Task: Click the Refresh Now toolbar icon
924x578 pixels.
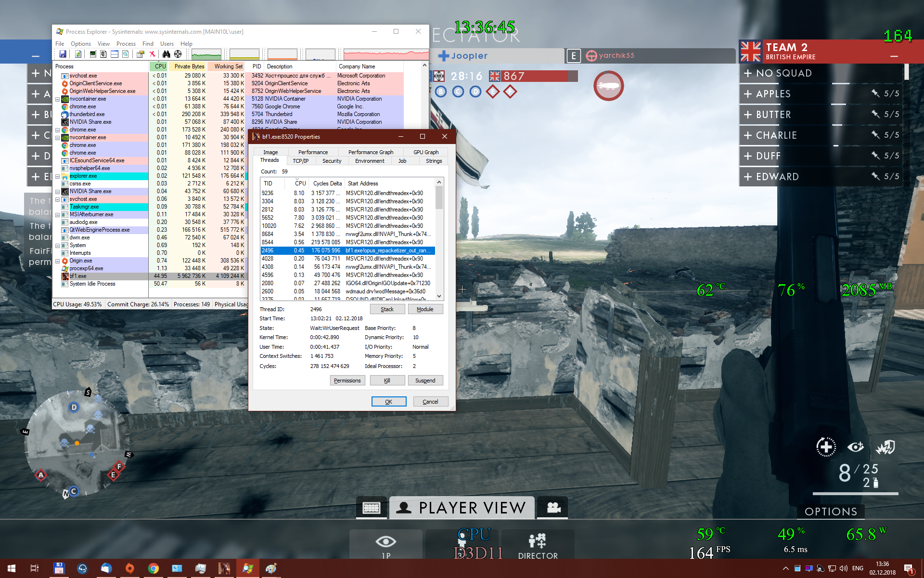Action: tap(78, 54)
